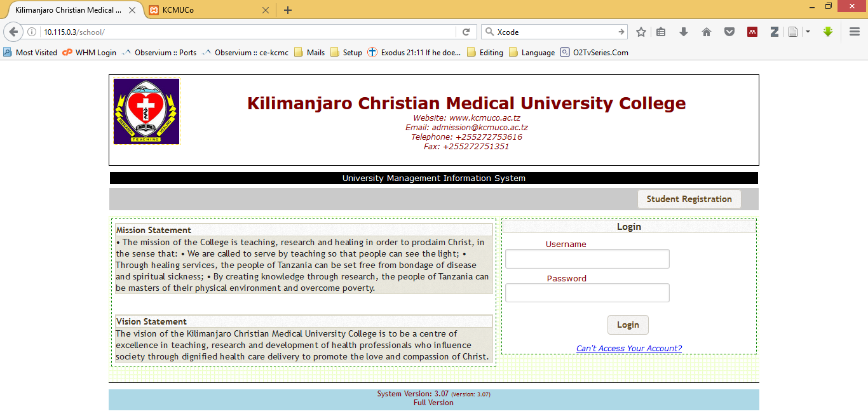Click the Student Registration button
The height and width of the screenshot is (416, 868).
coord(689,199)
